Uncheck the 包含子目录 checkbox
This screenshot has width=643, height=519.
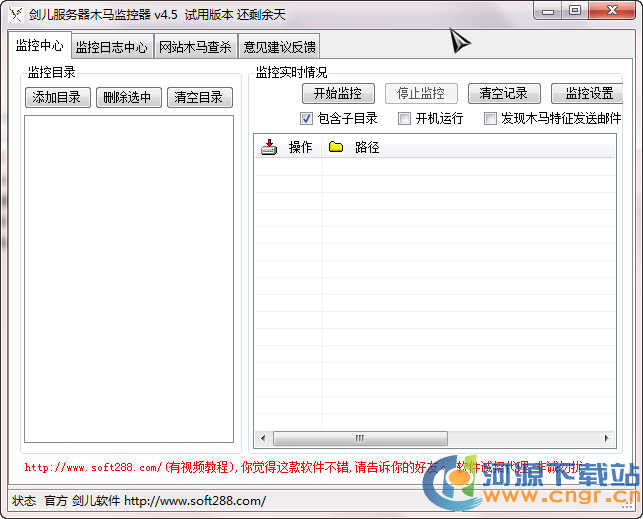[x=306, y=119]
